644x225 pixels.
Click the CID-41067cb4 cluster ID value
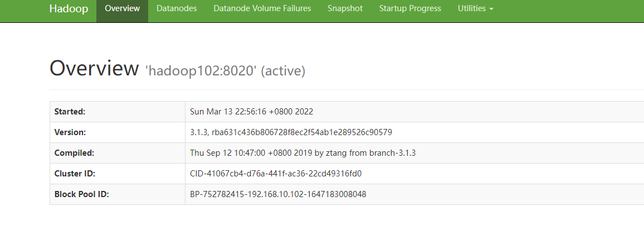[276, 174]
